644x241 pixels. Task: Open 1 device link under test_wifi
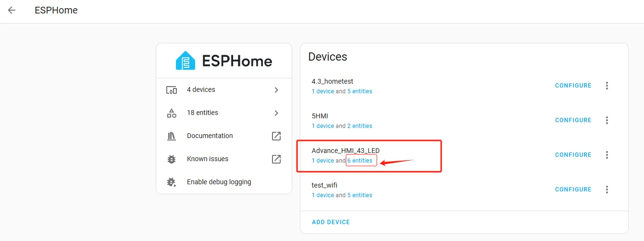pyautogui.click(x=322, y=195)
